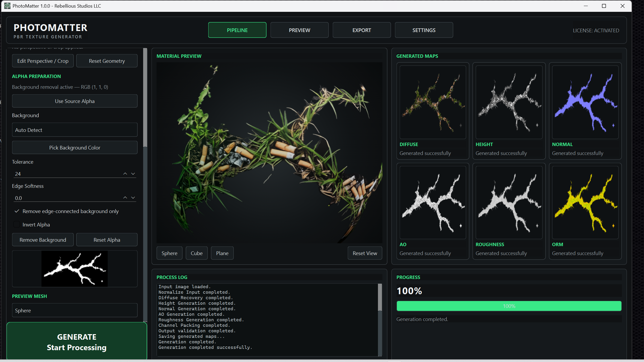Viewport: 644px width, 362px height.
Task: Click the MATERIAL PREVIEW heading
Action: (179, 56)
